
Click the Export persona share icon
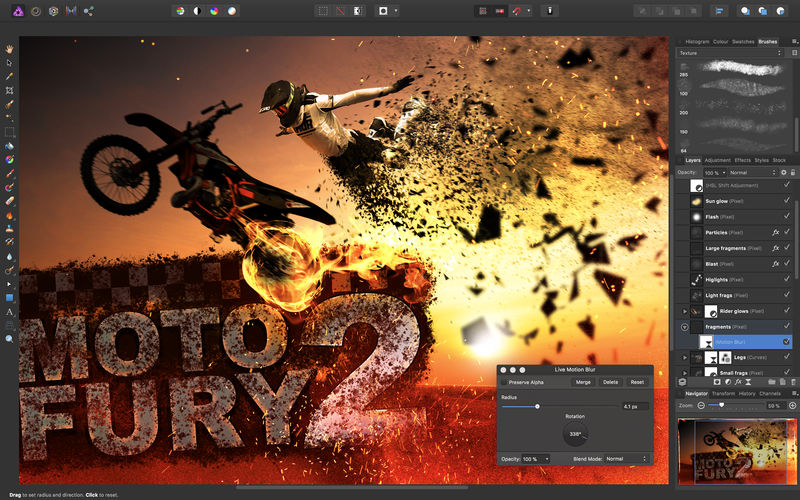click(89, 11)
